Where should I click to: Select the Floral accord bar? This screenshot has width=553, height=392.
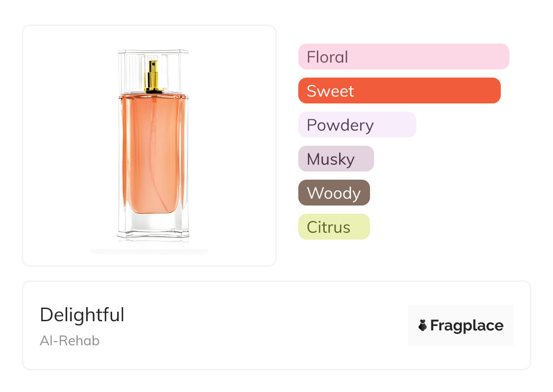404,57
